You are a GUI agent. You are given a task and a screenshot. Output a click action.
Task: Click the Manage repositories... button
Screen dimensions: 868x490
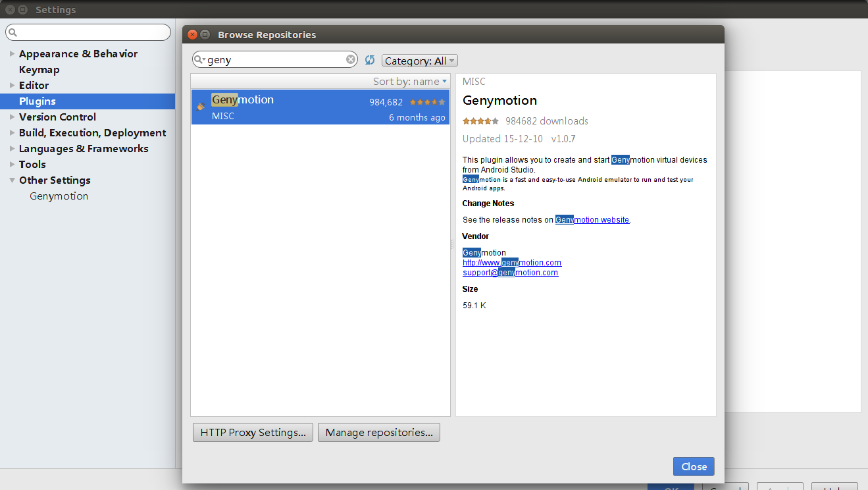click(379, 433)
